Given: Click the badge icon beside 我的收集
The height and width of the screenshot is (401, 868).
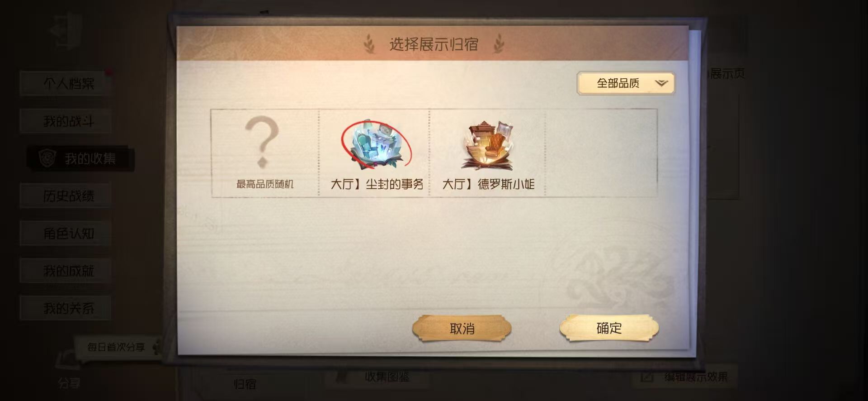Looking at the screenshot, I should [x=47, y=158].
